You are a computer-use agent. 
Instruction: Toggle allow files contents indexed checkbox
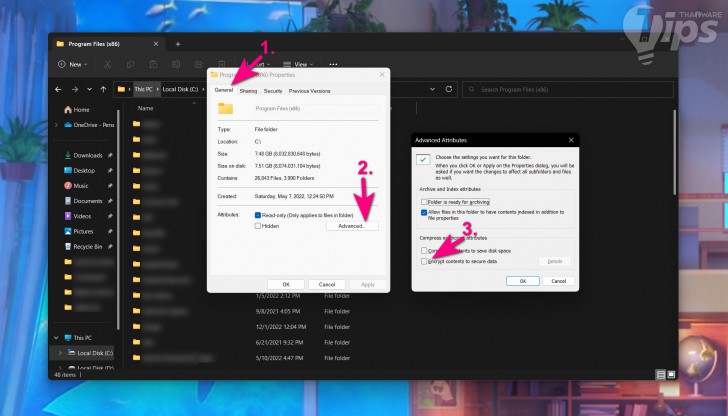424,213
